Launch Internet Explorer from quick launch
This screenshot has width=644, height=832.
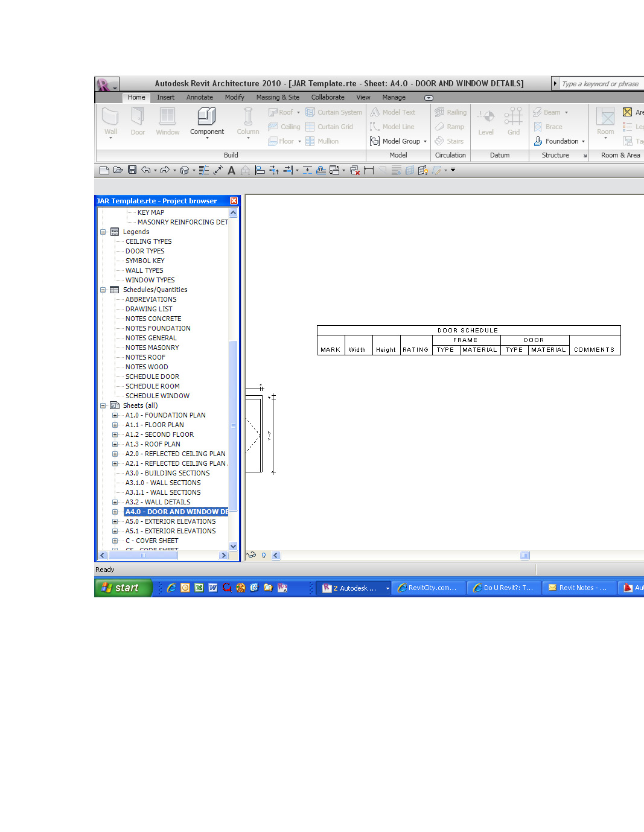pyautogui.click(x=171, y=588)
